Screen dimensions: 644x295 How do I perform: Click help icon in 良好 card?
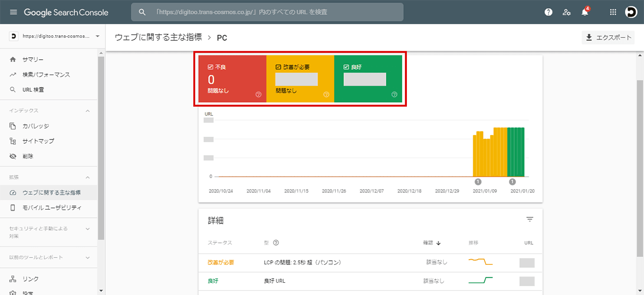tap(394, 95)
